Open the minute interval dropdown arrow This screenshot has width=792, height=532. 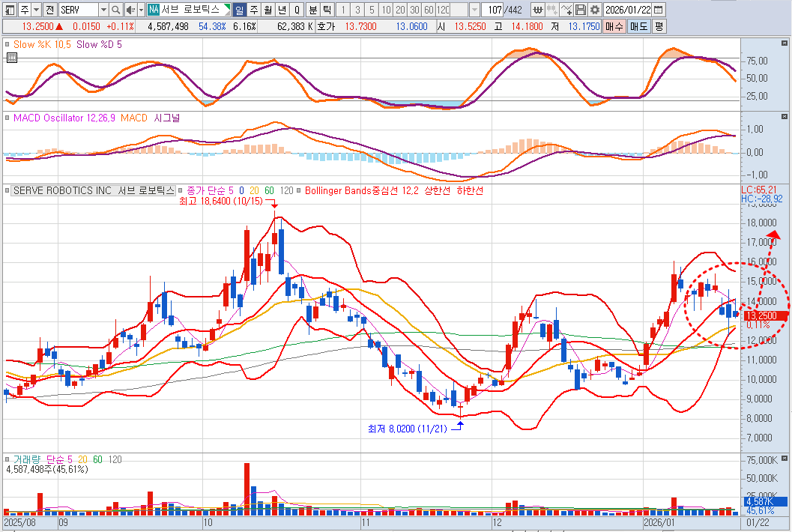pyautogui.click(x=475, y=10)
